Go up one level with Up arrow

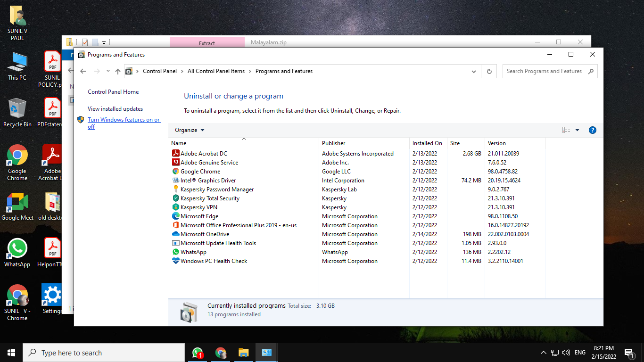tap(118, 71)
